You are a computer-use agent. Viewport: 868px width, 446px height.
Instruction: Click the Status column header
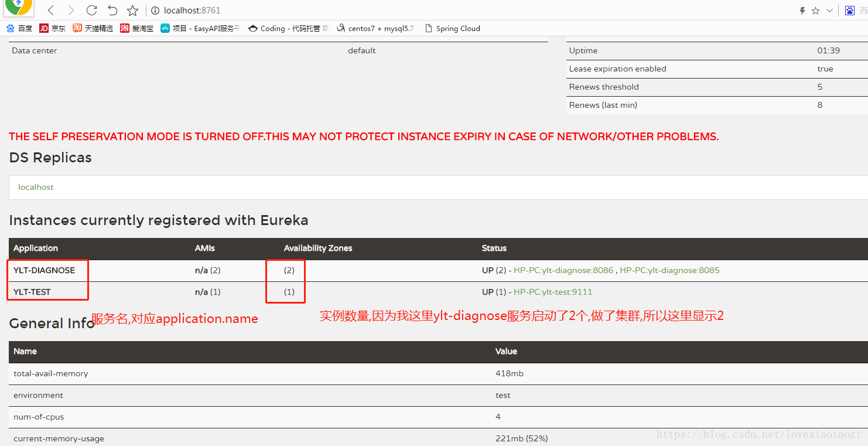[494, 248]
